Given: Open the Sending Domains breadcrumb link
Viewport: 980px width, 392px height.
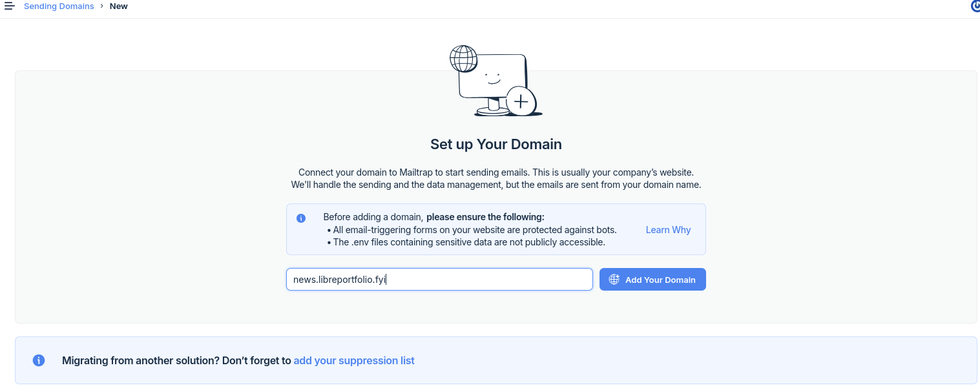Looking at the screenshot, I should [x=59, y=6].
